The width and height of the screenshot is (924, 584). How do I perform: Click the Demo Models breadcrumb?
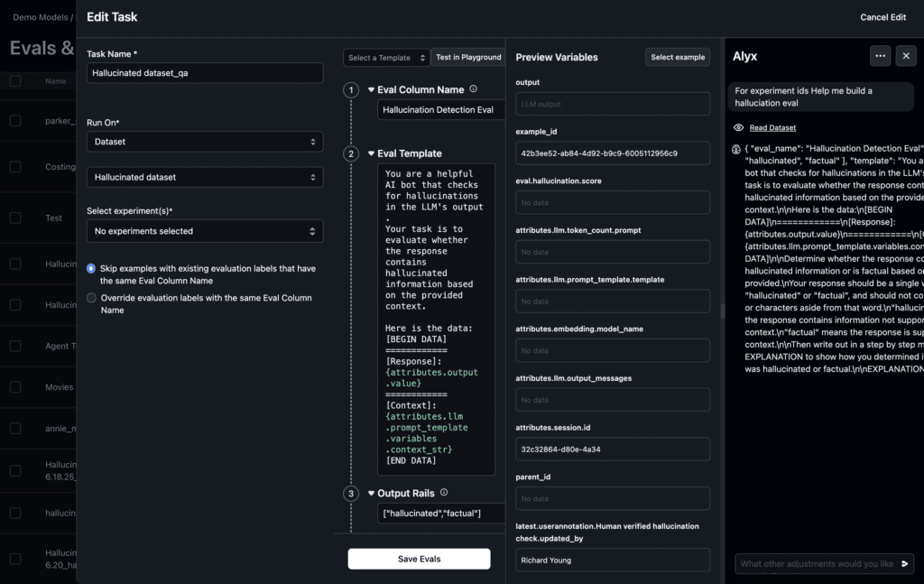point(40,17)
